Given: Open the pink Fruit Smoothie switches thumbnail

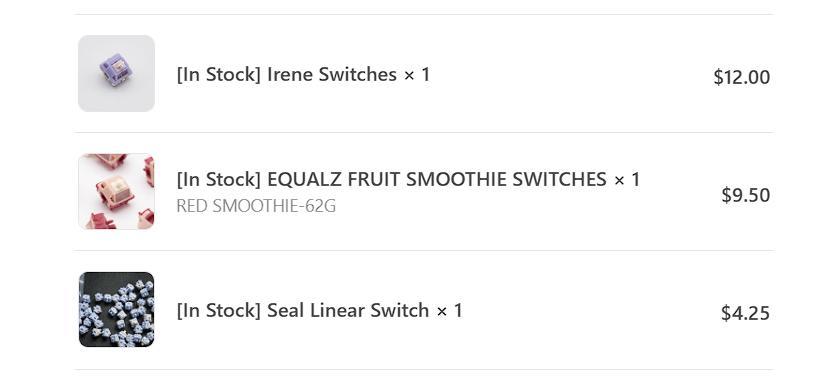Looking at the screenshot, I should click(116, 191).
